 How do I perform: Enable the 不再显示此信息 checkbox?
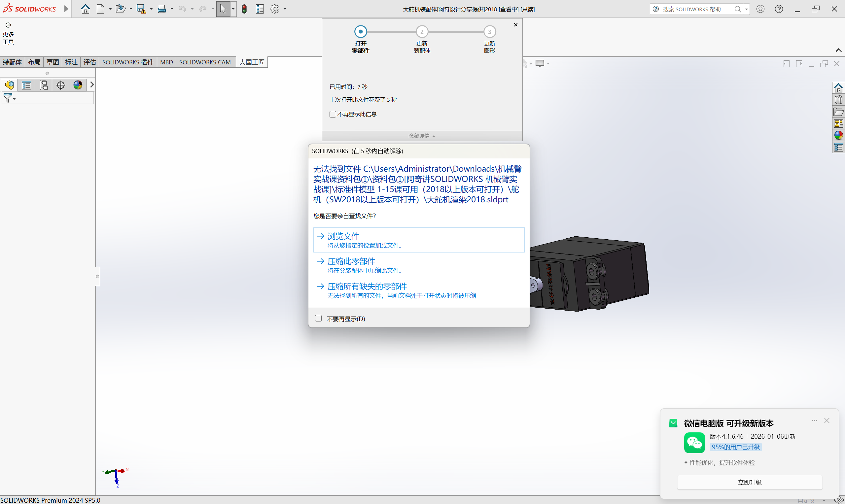click(333, 114)
